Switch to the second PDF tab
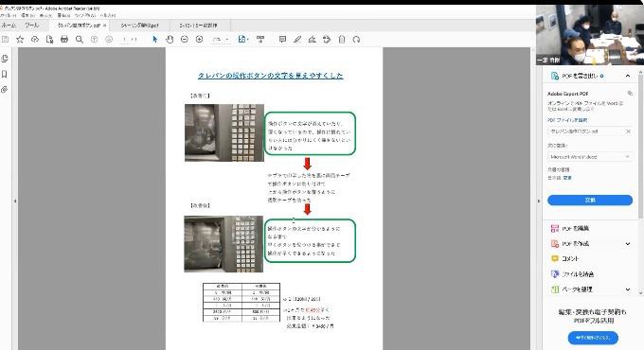 (x=139, y=26)
